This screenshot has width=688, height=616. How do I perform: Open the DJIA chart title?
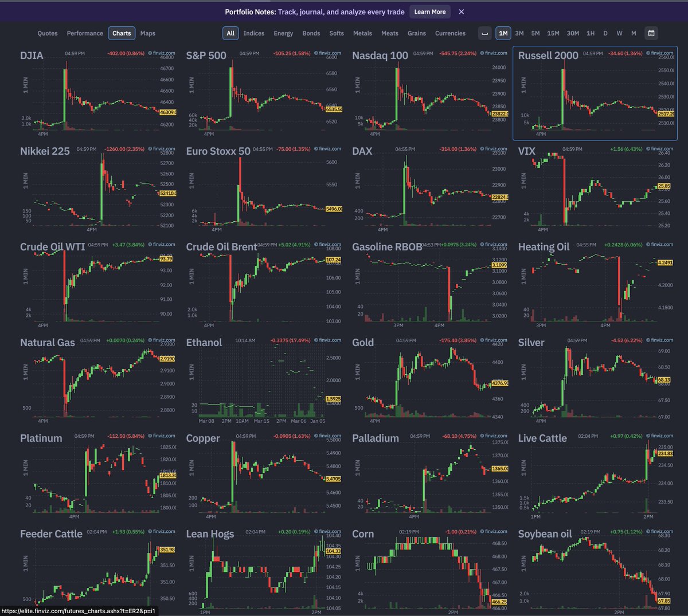click(32, 56)
